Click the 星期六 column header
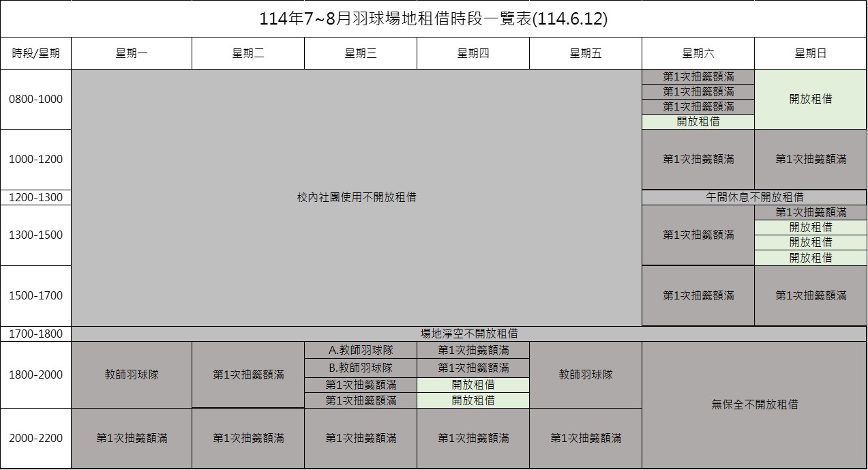The height and width of the screenshot is (470, 868). pos(698,54)
